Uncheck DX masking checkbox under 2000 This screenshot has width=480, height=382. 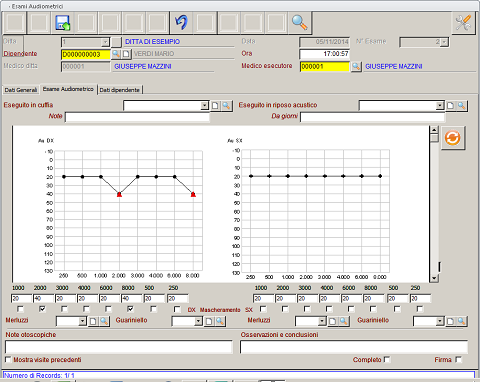click(x=42, y=309)
